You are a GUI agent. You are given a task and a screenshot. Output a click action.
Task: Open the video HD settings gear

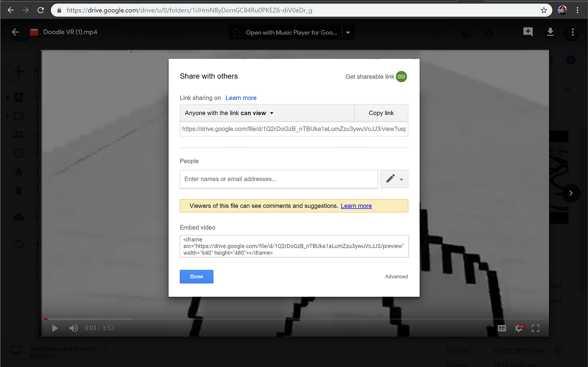pyautogui.click(x=520, y=328)
